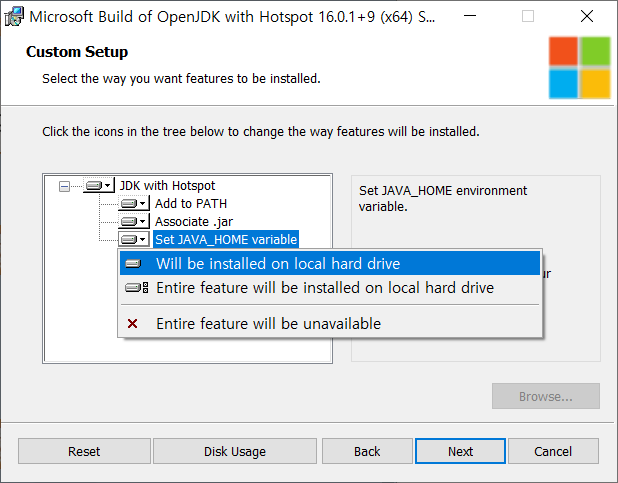Select the Set JAVA_HOME variable tree item
Viewport: 618px width, 483px height.
[226, 239]
